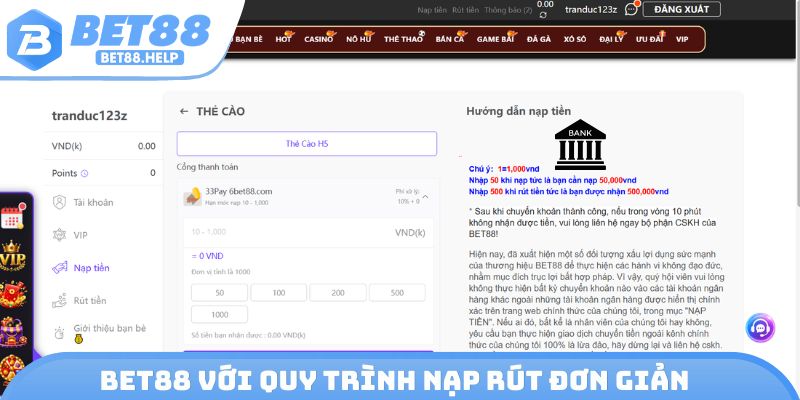Open the red envelope icon on left dock
Screen dimensions: 800x400
(x=12, y=293)
